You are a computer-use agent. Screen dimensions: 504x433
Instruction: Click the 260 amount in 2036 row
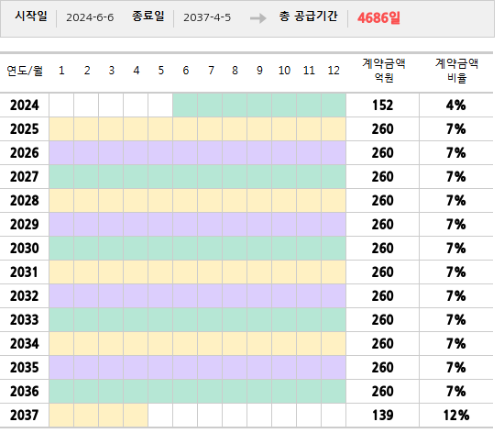[x=382, y=391]
